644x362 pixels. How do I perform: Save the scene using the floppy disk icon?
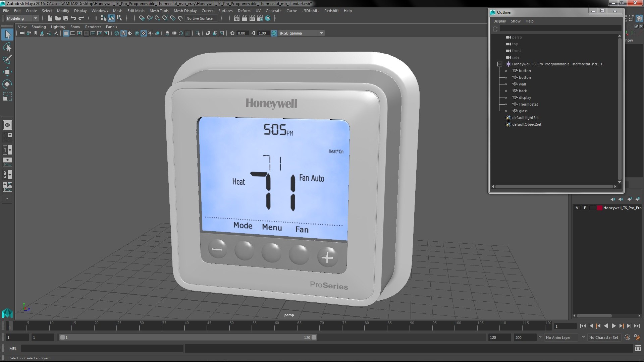tap(66, 18)
